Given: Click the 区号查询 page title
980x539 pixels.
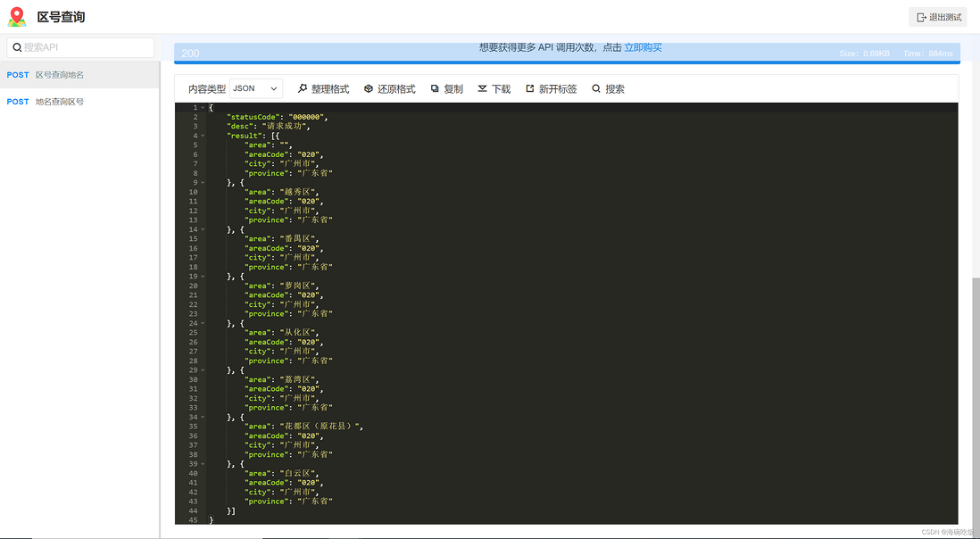Looking at the screenshot, I should click(x=61, y=17).
